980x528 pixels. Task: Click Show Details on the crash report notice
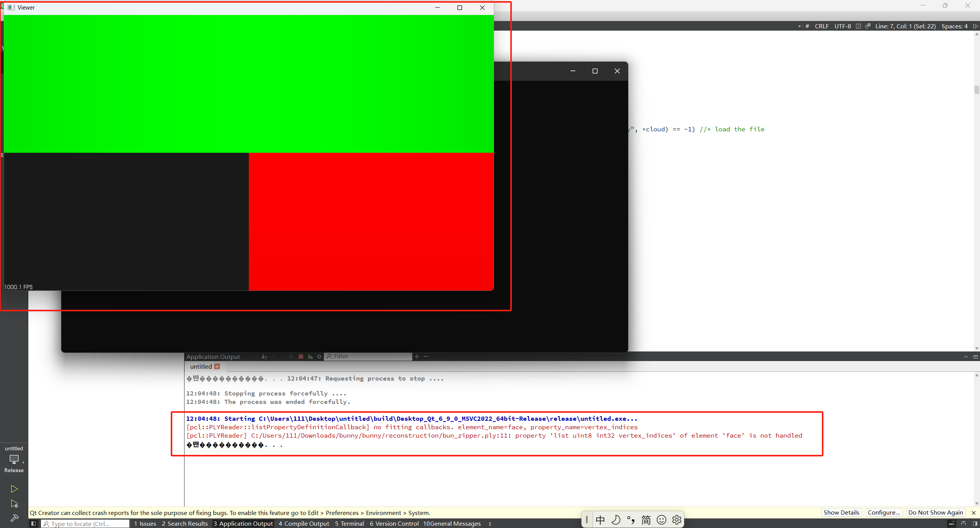click(x=841, y=512)
